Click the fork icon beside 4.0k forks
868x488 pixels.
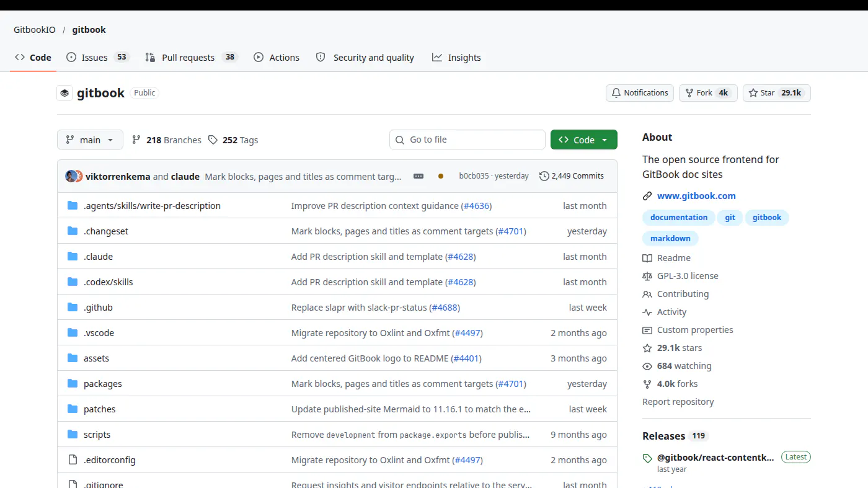[x=647, y=384]
